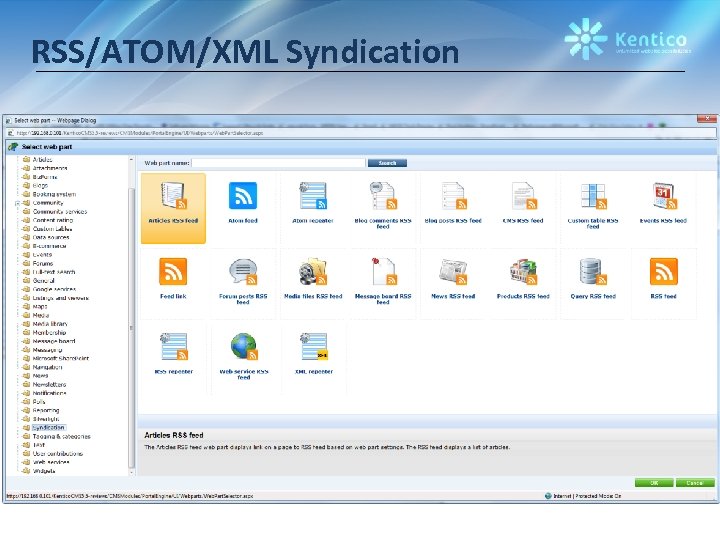Viewport: 720px width, 540px height.
Task: Click the Search button
Action: pos(387,163)
